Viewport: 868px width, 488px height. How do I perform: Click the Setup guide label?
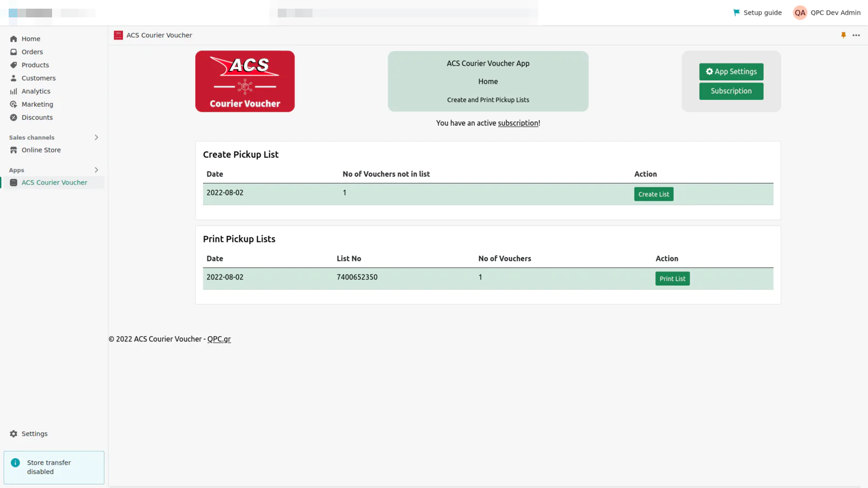pos(762,12)
